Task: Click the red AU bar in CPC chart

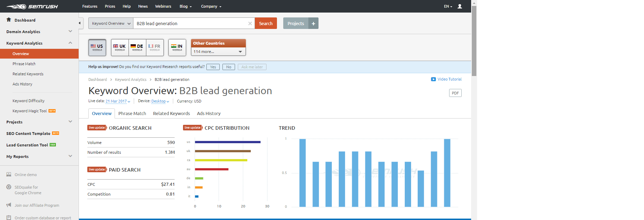Action: tap(212, 169)
